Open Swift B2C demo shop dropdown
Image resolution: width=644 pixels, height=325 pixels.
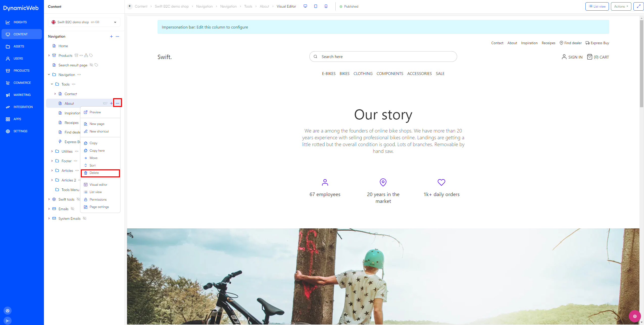pyautogui.click(x=84, y=22)
